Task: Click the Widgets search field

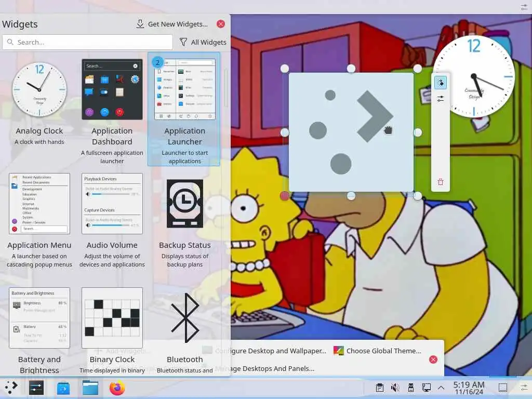Action: pyautogui.click(x=87, y=42)
